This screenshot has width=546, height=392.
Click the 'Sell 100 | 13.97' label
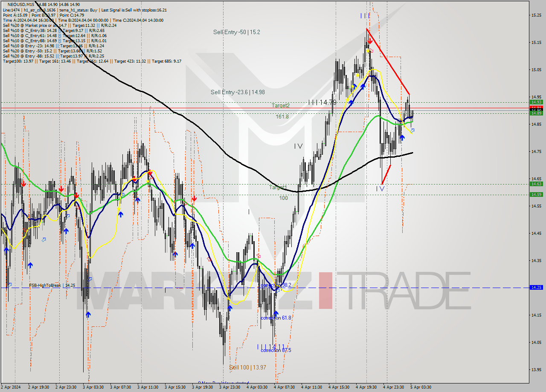point(248,367)
